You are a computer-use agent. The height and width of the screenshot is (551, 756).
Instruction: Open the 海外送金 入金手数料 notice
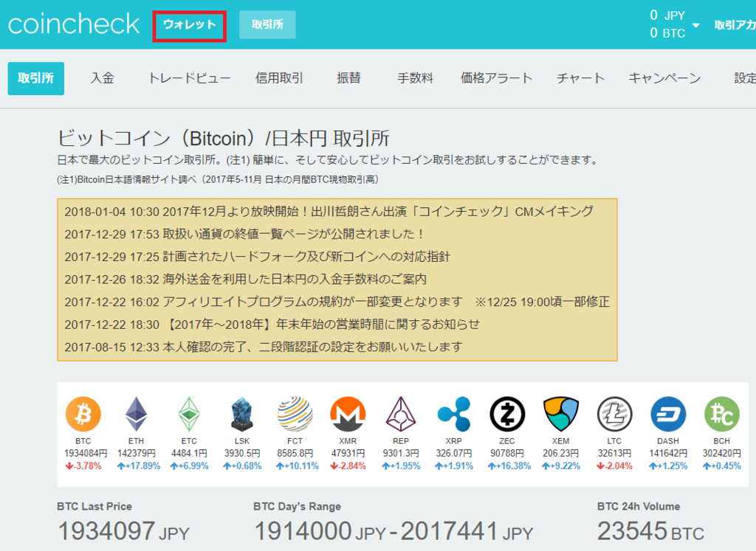pos(246,280)
